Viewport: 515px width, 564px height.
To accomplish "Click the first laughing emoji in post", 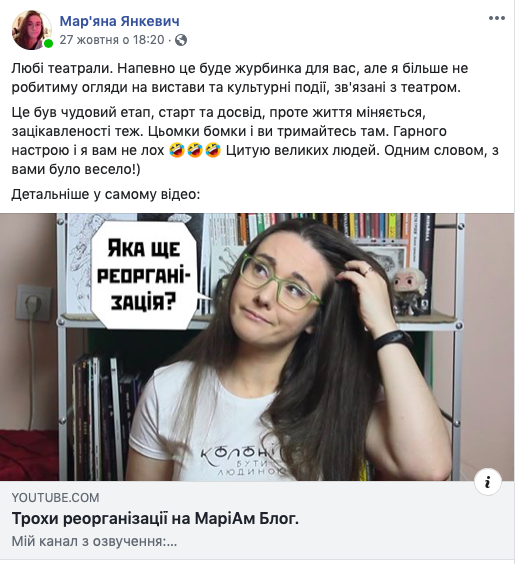I will point(177,150).
